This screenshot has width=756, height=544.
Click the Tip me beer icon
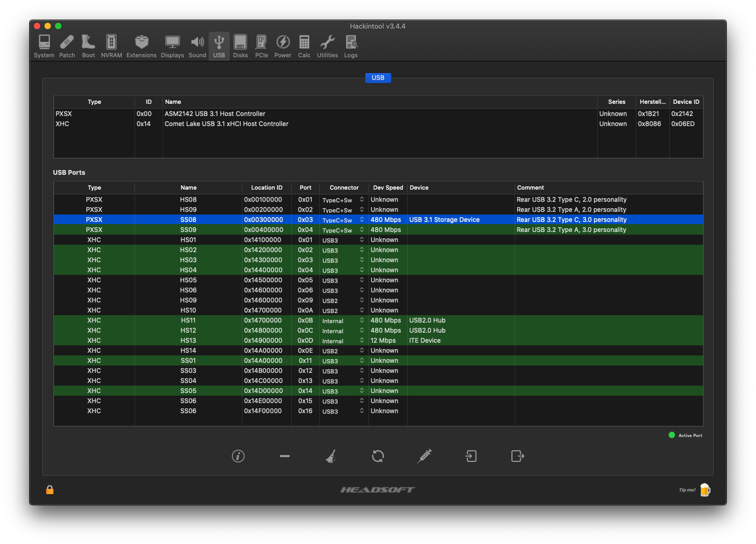705,490
